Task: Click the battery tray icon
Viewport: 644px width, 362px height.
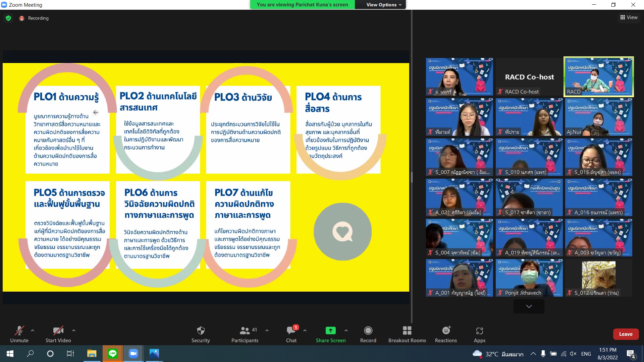Action: pyautogui.click(x=553, y=354)
